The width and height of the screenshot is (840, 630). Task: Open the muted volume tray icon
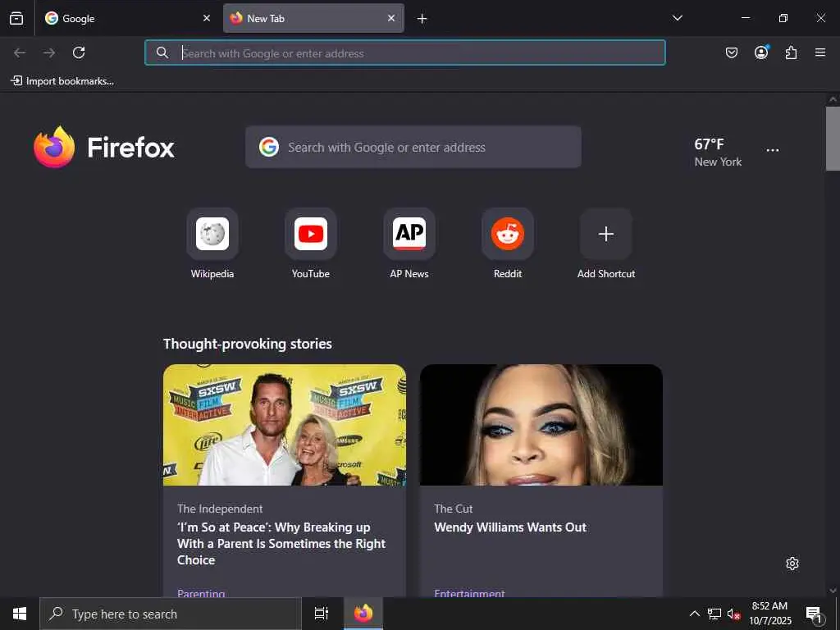click(x=734, y=614)
